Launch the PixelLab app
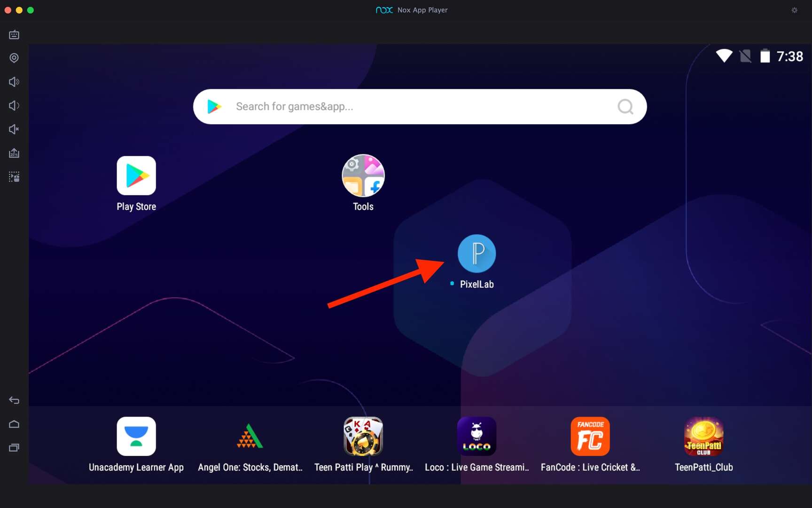812x508 pixels. click(x=476, y=254)
